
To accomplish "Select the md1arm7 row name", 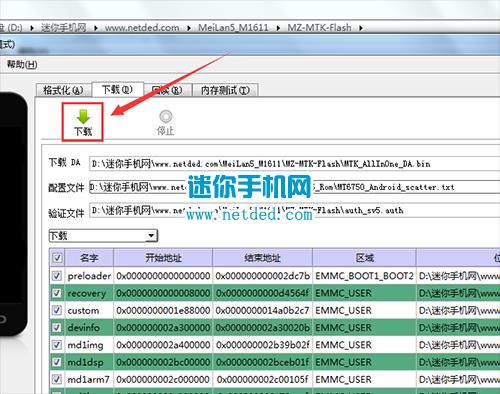I will click(88, 380).
